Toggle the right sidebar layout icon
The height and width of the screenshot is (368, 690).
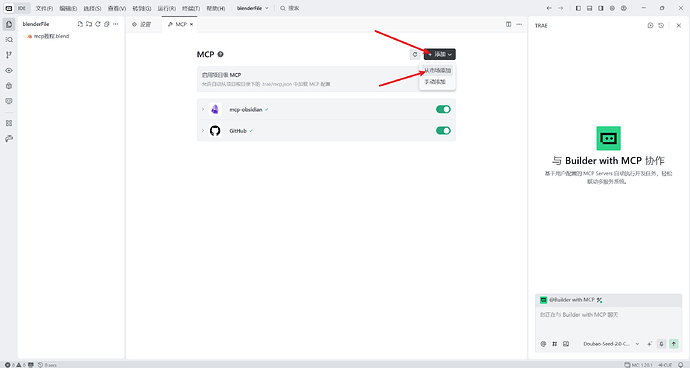(601, 8)
